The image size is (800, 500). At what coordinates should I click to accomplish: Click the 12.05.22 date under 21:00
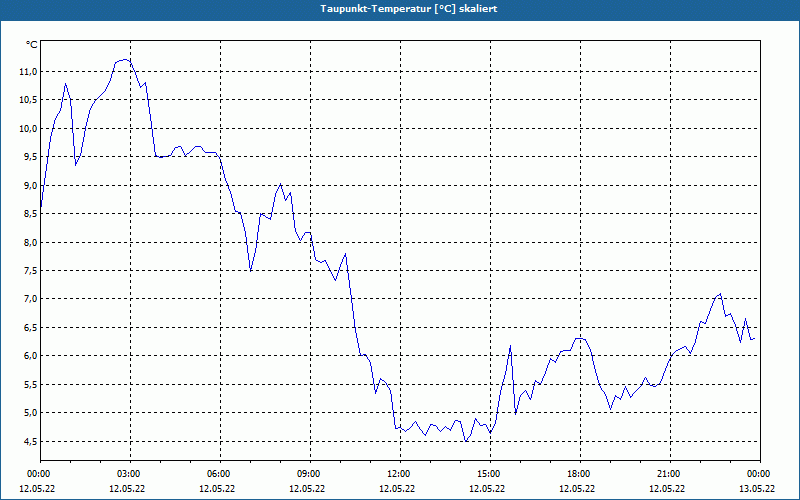coord(667,488)
